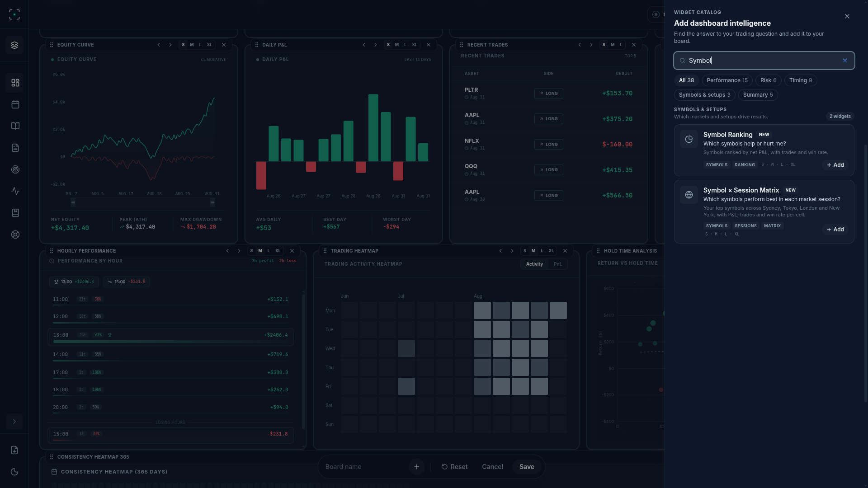Grab the Daily P&L widget drag handle
Screen dimensions: 868x488
(257, 45)
